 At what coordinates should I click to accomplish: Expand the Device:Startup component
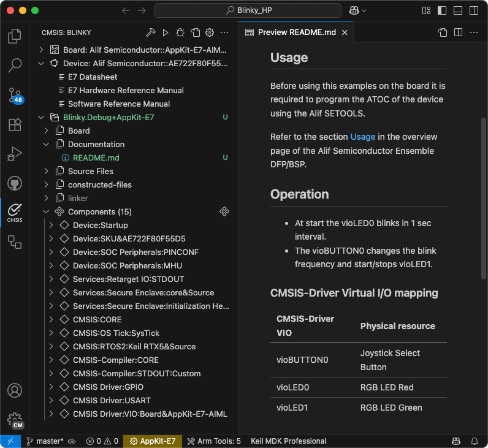point(51,225)
